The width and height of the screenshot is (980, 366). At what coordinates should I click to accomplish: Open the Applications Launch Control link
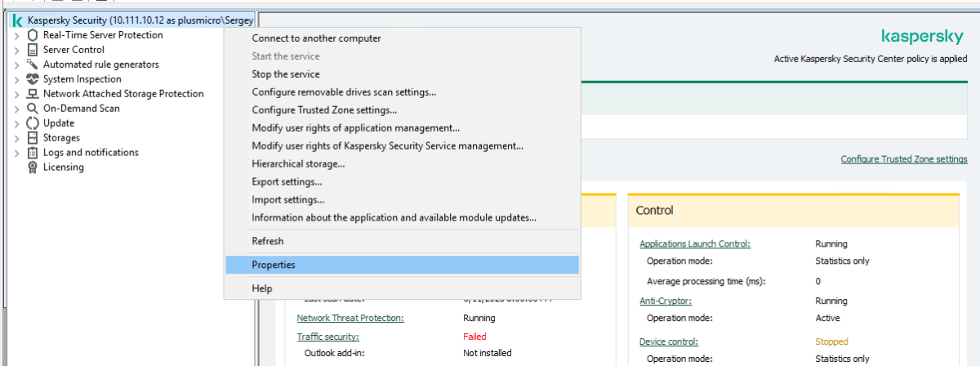pos(694,243)
